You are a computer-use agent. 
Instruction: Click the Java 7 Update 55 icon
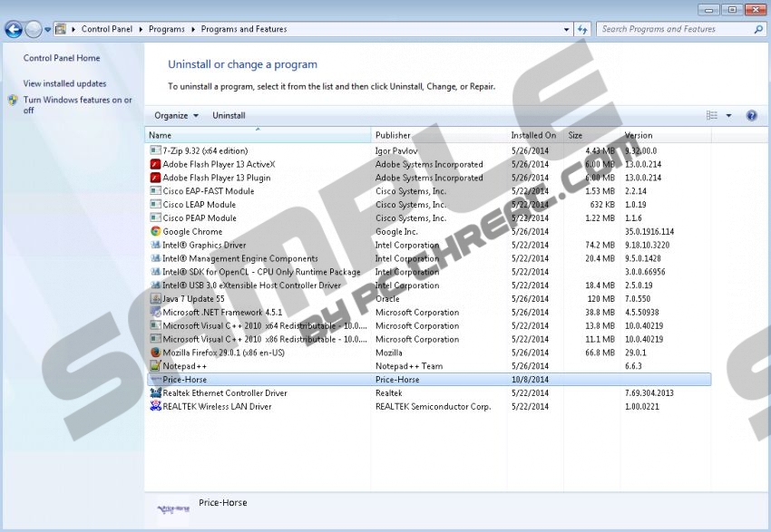(155, 299)
